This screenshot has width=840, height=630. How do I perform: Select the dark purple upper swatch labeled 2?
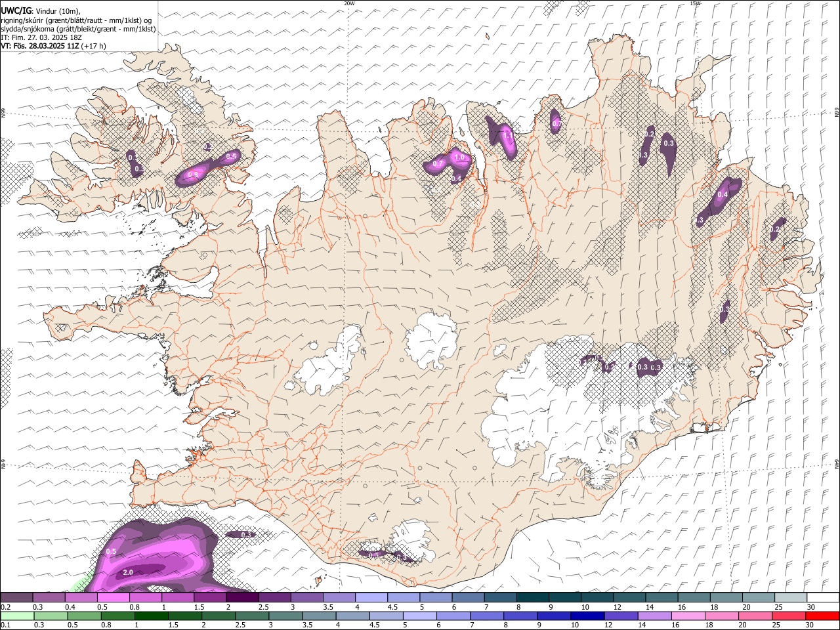tap(242, 597)
